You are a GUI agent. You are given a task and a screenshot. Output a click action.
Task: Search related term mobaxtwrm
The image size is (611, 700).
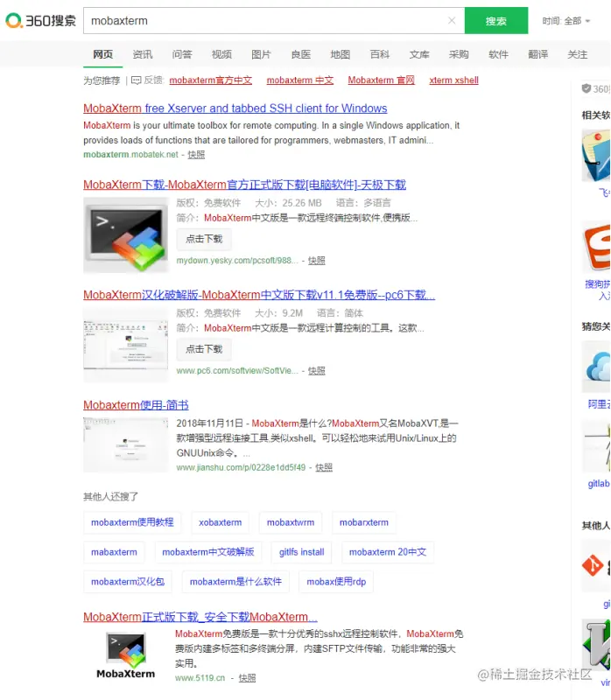pyautogui.click(x=291, y=522)
